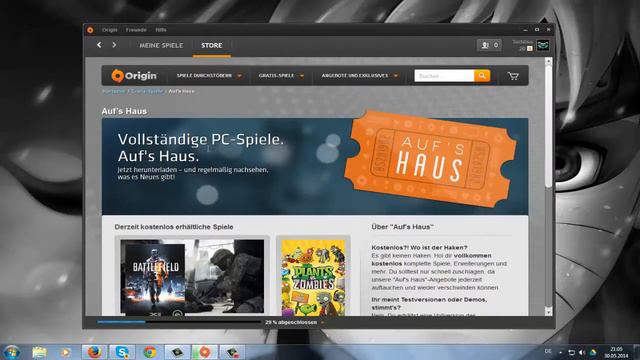This screenshot has width=640, height=360.
Task: Click 'Kostenlos?! Wo ist der Haken?' text
Action: click(419, 247)
